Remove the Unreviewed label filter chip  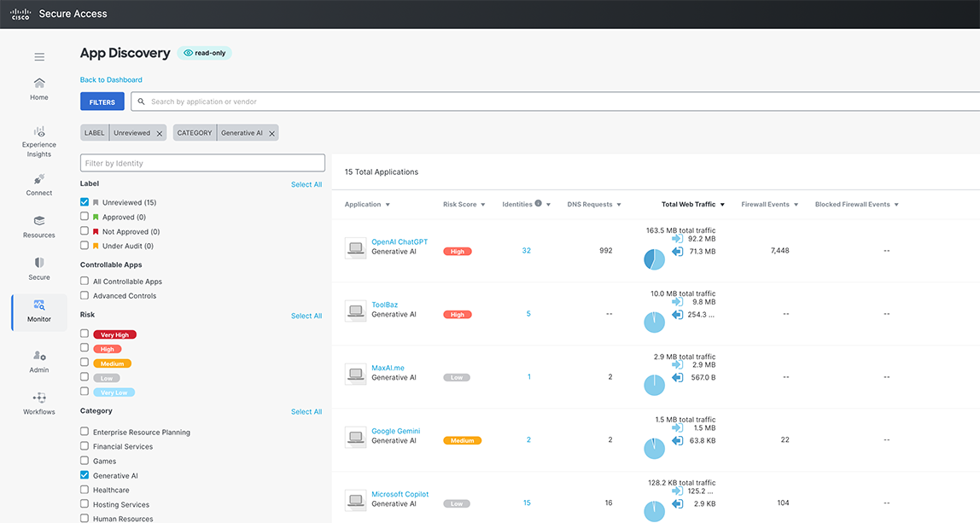click(160, 133)
